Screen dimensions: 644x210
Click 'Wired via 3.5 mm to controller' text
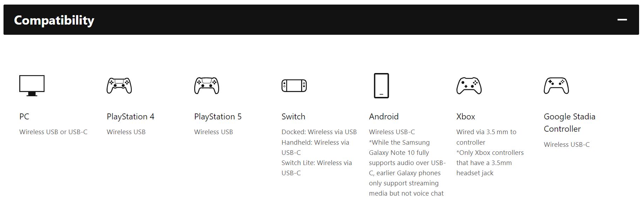click(x=486, y=137)
